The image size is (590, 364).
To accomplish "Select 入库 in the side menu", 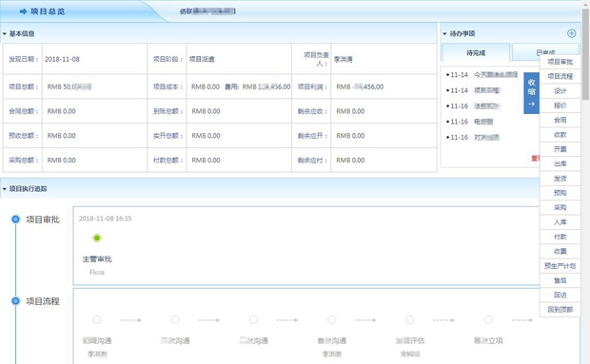I will 560,222.
